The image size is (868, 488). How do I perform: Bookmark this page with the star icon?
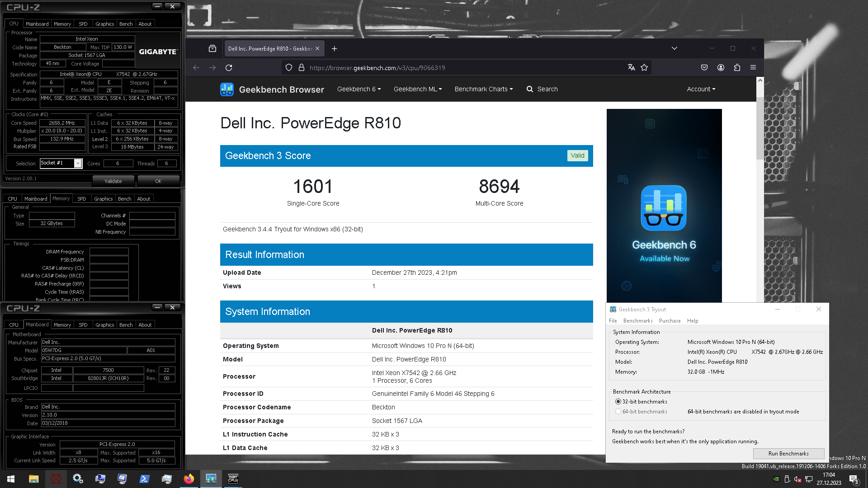[x=644, y=68]
